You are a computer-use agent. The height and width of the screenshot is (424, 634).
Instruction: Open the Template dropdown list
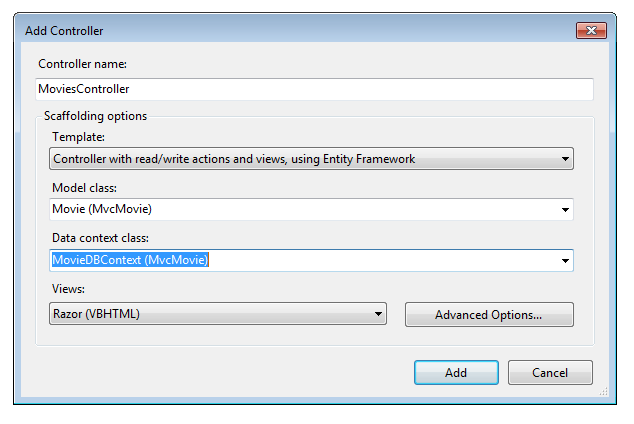(x=300, y=159)
